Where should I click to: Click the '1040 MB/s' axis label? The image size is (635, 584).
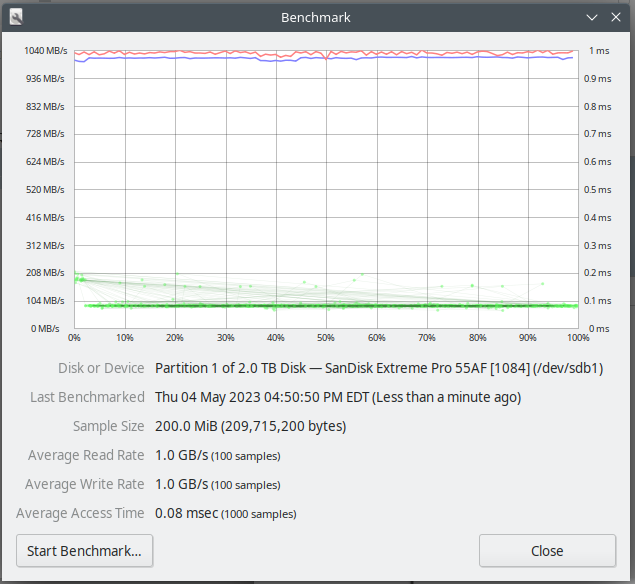click(45, 51)
